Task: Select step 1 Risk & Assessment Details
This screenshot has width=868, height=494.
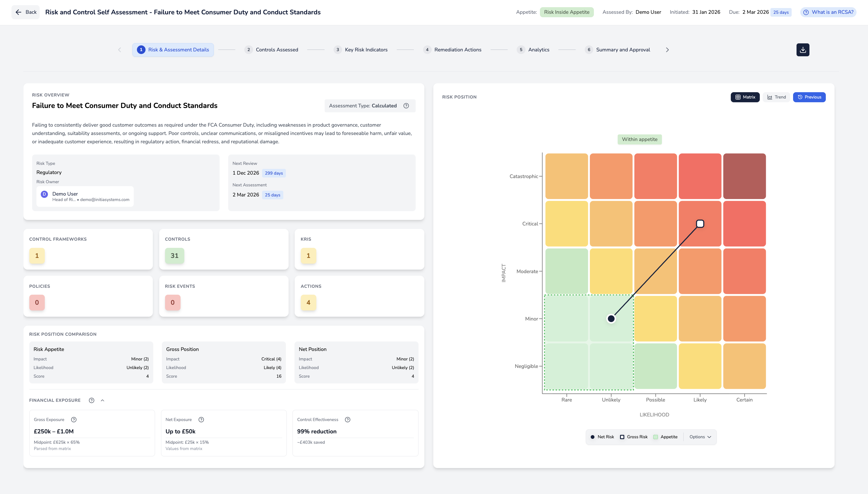Action: click(173, 50)
